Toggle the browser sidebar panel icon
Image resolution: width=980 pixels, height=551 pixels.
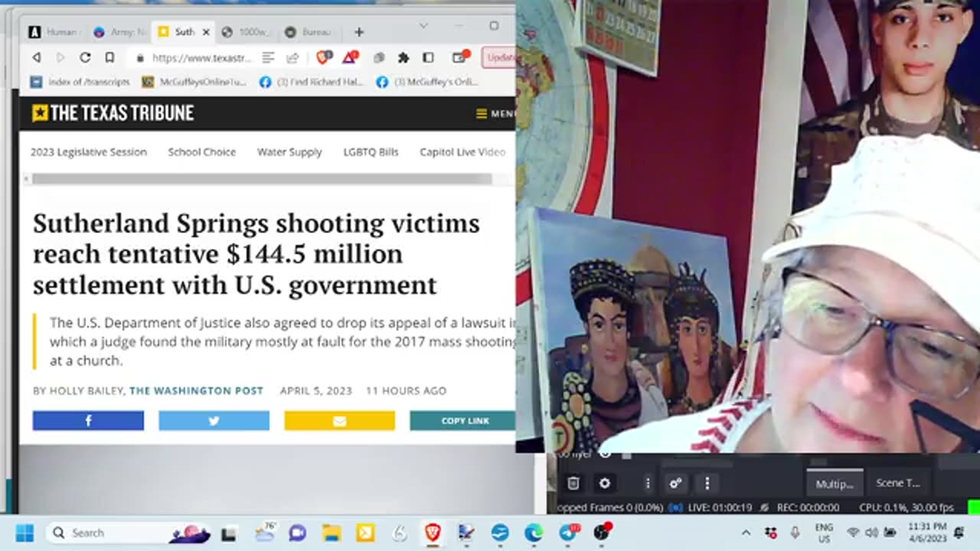coord(428,57)
